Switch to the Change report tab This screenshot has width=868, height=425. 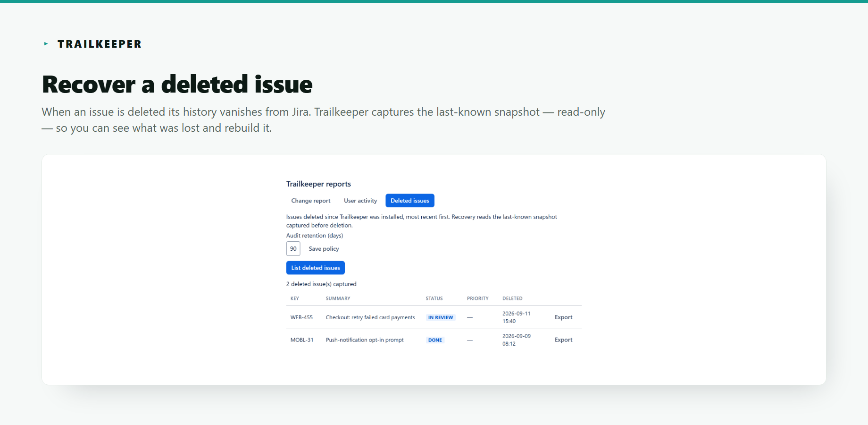(x=311, y=201)
